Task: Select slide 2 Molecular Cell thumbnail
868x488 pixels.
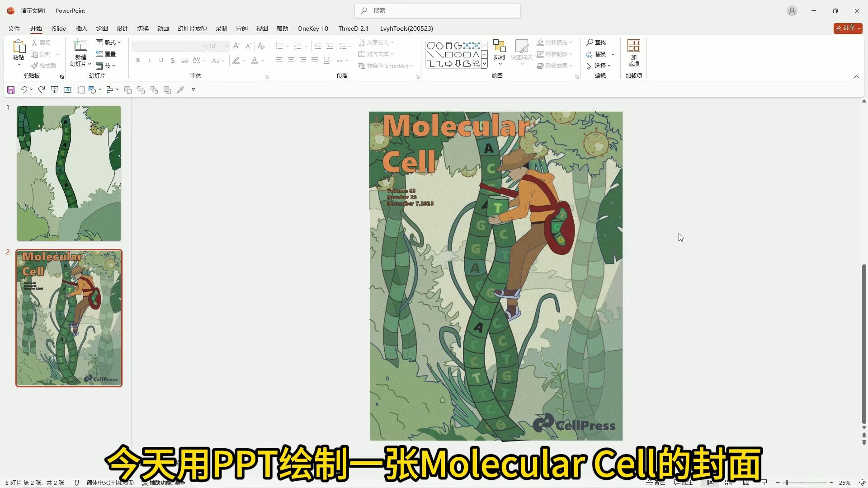Action: coord(69,318)
